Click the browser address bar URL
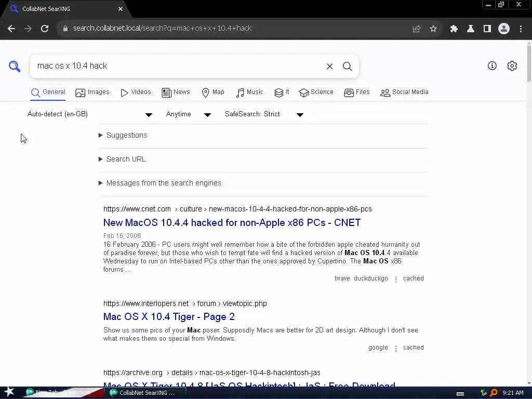This screenshot has width=532, height=399. tap(162, 29)
